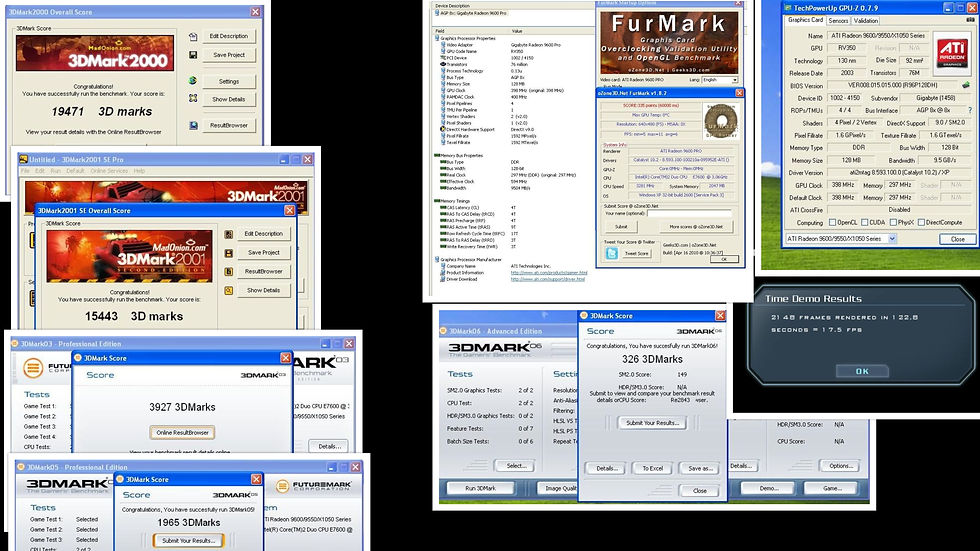Viewport: 980px width, 551px height.
Task: Click the BIOS save chip icon in GPU-Z
Action: [x=966, y=85]
